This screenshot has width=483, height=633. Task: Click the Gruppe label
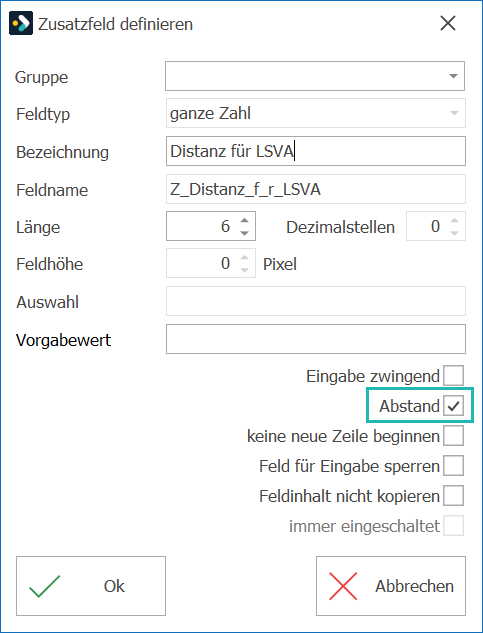(x=42, y=77)
